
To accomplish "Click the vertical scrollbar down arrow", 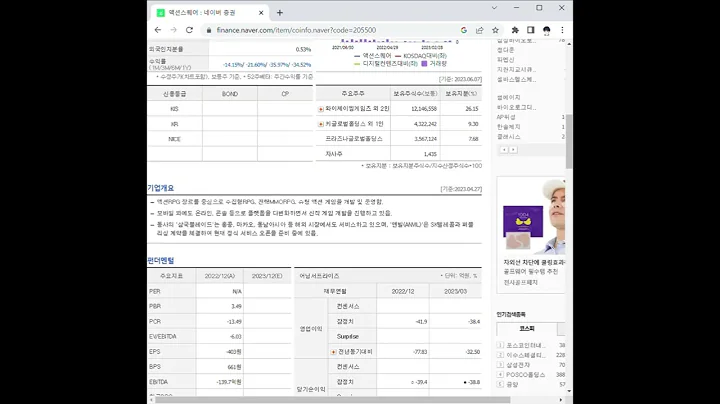I will click(569, 391).
